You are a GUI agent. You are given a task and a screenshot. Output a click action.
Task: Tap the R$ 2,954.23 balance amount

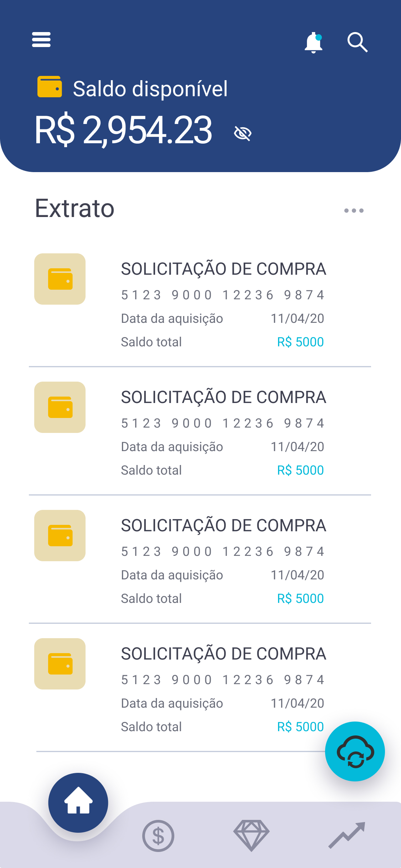click(x=123, y=130)
